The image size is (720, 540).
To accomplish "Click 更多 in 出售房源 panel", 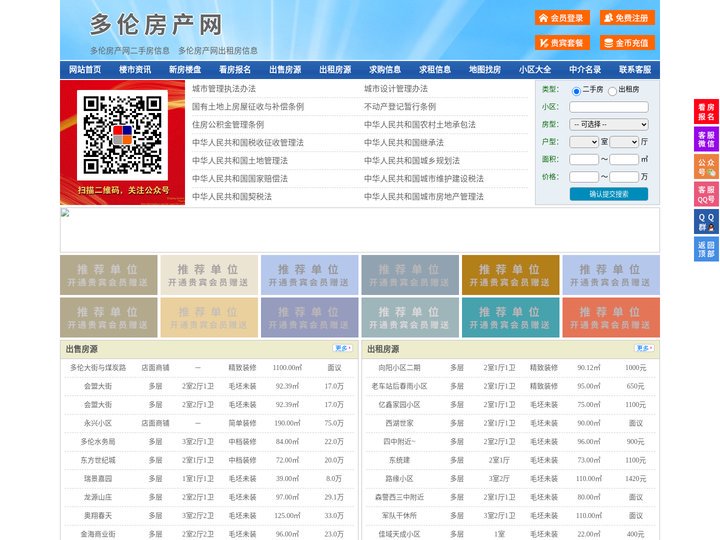I will [x=343, y=349].
